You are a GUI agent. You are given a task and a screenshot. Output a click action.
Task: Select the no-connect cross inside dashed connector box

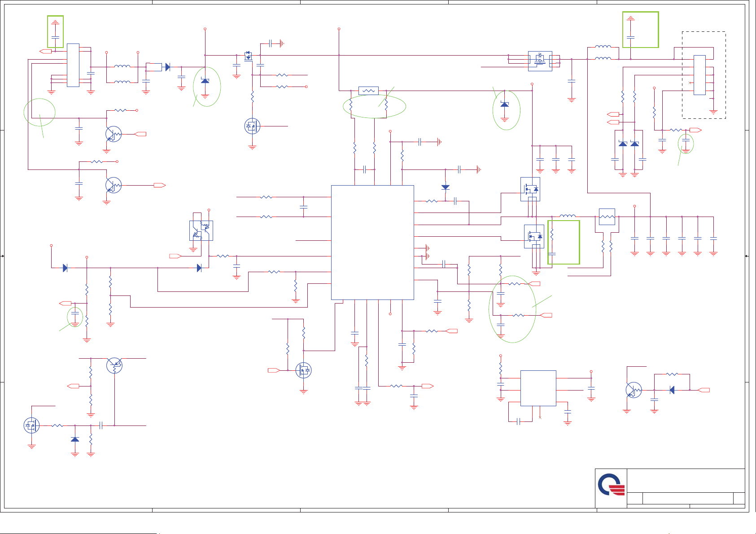690,83
